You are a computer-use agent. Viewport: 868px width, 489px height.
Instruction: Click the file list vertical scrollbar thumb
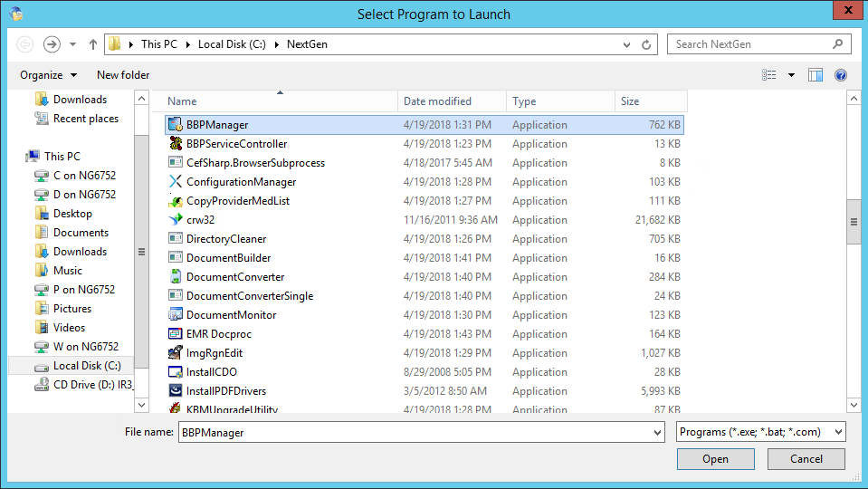tap(854, 222)
